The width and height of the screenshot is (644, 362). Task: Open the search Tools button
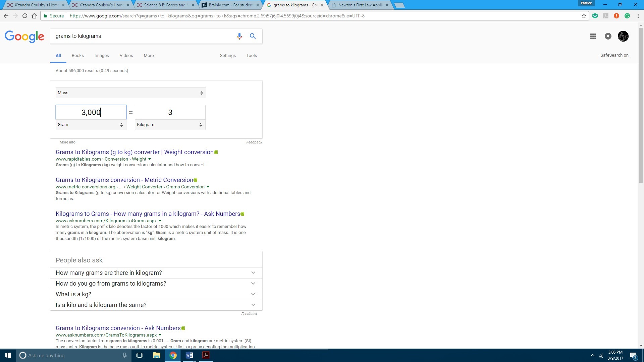251,56
